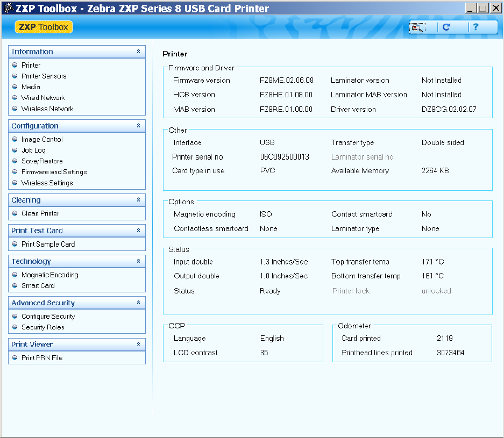Screen dimensions: 504x438
Task: Select the Media item
Action: 31,87
